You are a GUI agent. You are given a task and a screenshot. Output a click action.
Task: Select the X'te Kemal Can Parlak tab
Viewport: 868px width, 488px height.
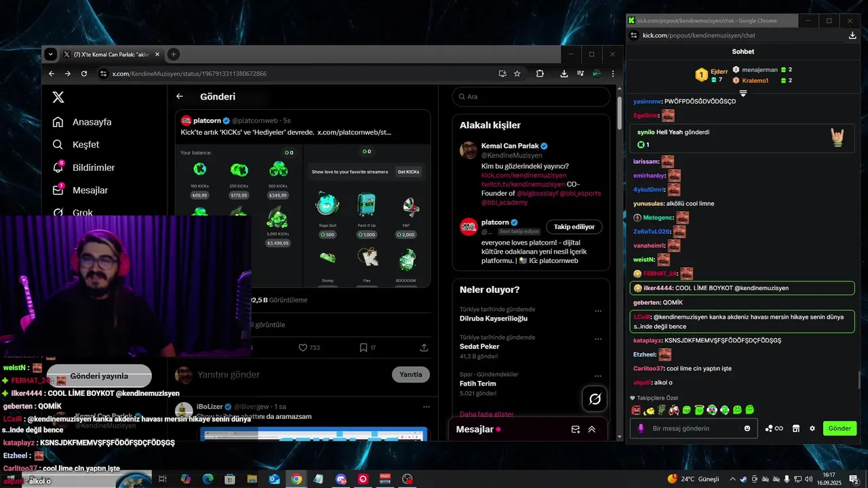pyautogui.click(x=111, y=54)
